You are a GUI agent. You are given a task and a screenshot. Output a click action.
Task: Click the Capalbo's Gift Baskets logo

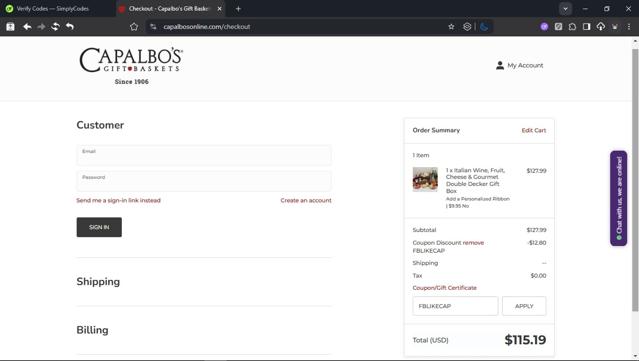(131, 65)
